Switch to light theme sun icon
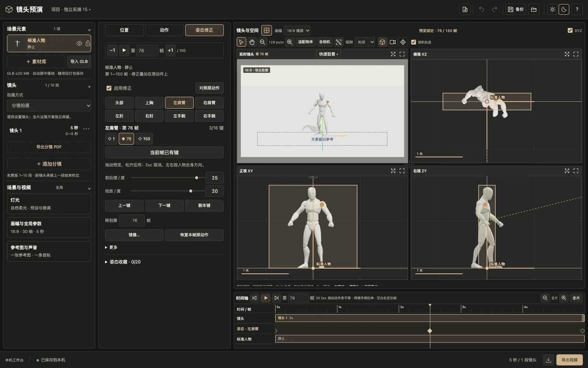Viewport: 588px width, 368px height. click(x=552, y=10)
